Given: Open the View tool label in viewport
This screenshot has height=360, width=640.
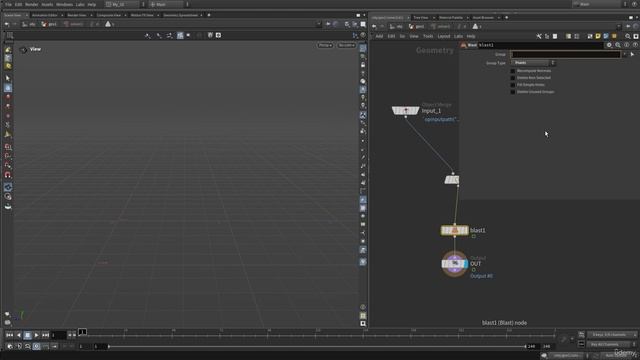Looking at the screenshot, I should coord(35,49).
